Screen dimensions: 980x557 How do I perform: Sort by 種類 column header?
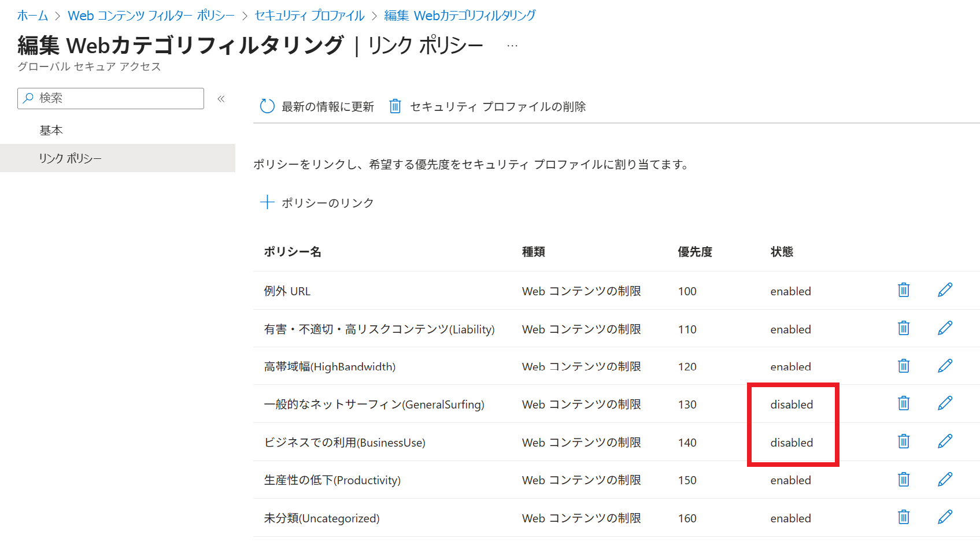point(534,252)
